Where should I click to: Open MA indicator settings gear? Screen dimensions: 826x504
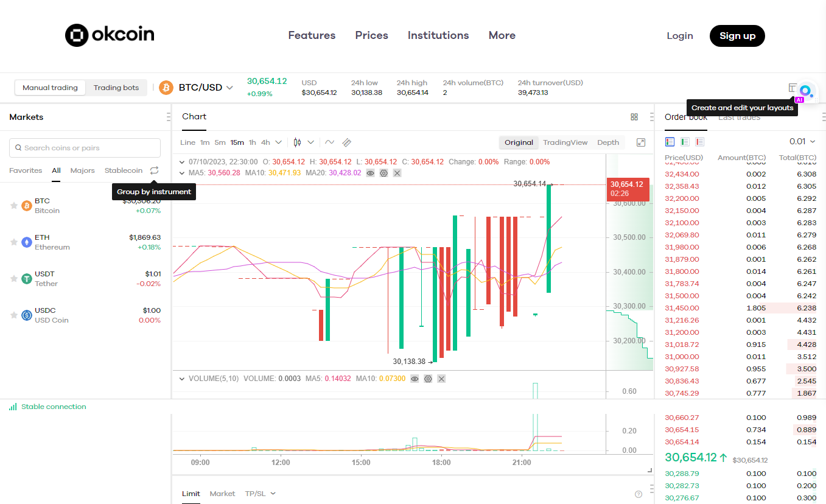384,173
